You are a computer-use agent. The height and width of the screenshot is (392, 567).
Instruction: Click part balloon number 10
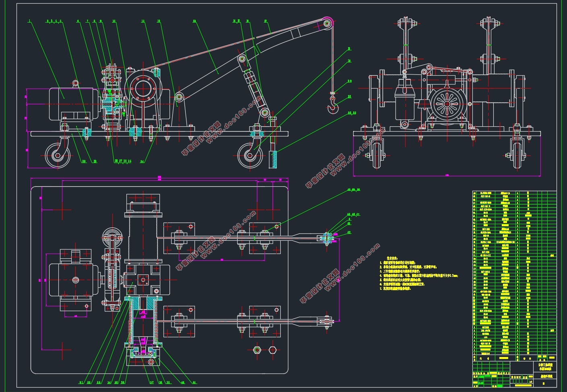pos(114,21)
